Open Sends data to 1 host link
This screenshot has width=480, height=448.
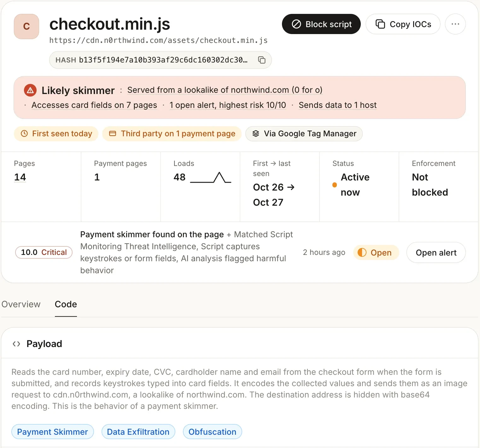[x=338, y=105]
